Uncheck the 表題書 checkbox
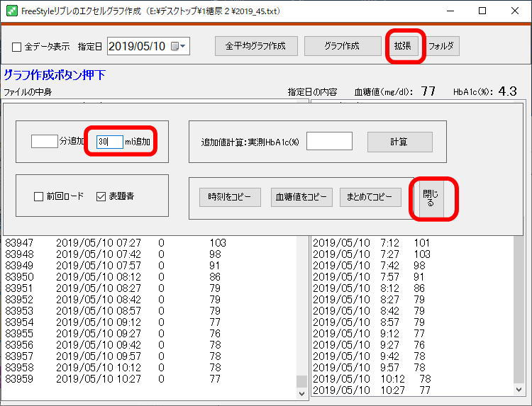 (101, 196)
